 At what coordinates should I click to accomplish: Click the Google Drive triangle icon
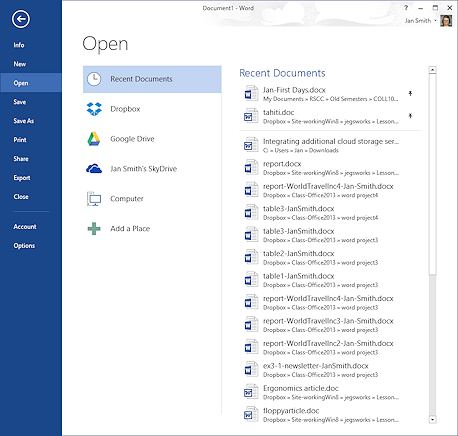click(94, 139)
